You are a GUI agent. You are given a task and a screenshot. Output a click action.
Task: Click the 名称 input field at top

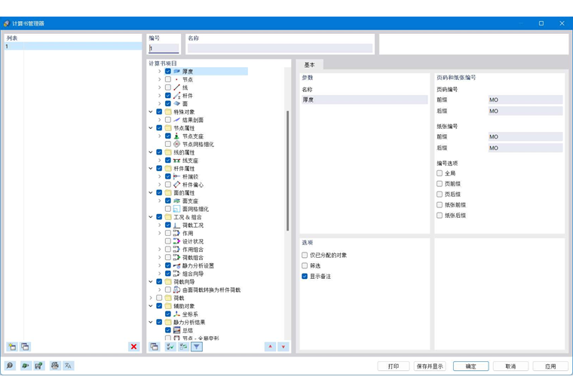pyautogui.click(x=280, y=48)
